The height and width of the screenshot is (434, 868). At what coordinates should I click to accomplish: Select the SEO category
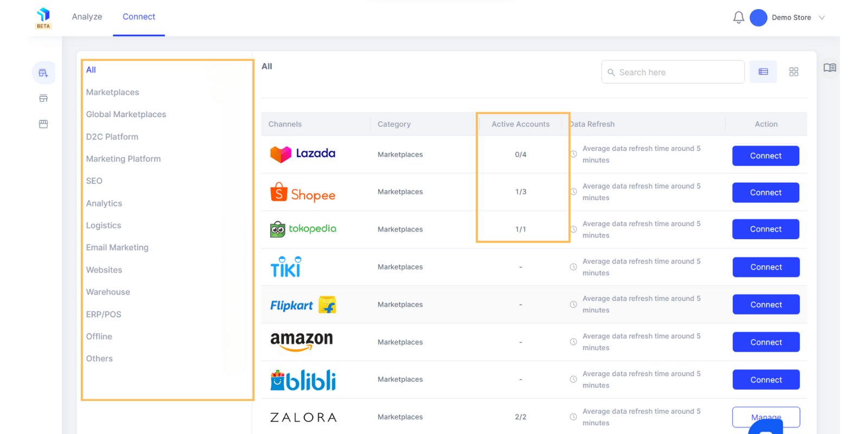[94, 181]
